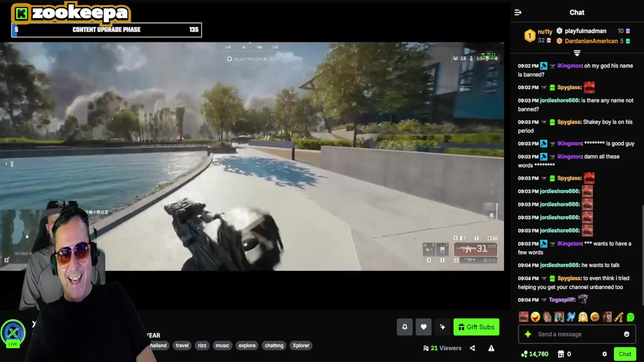Insert the woman on red background emote
Screen dimensions: 644x362
tap(559, 317)
